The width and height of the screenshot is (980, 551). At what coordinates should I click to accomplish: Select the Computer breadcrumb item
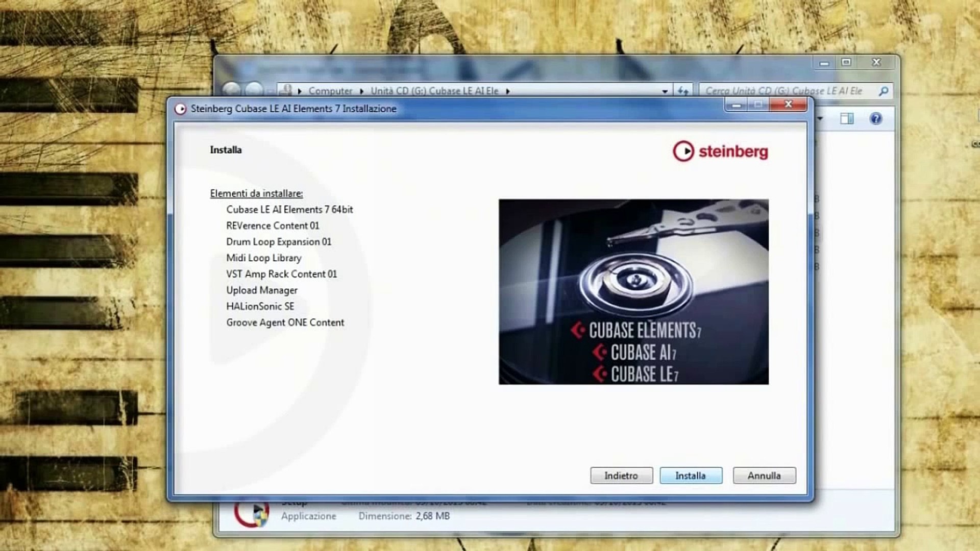[330, 91]
